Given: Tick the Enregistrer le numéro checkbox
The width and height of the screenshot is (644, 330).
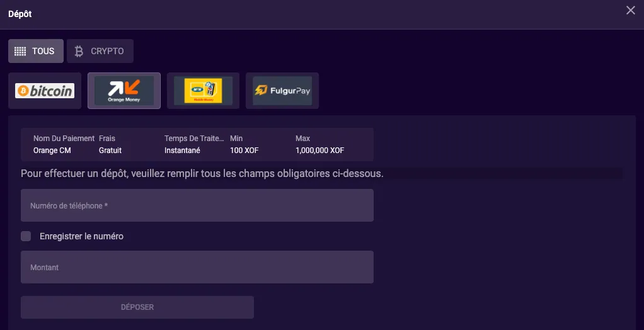Looking at the screenshot, I should pyautogui.click(x=26, y=236).
